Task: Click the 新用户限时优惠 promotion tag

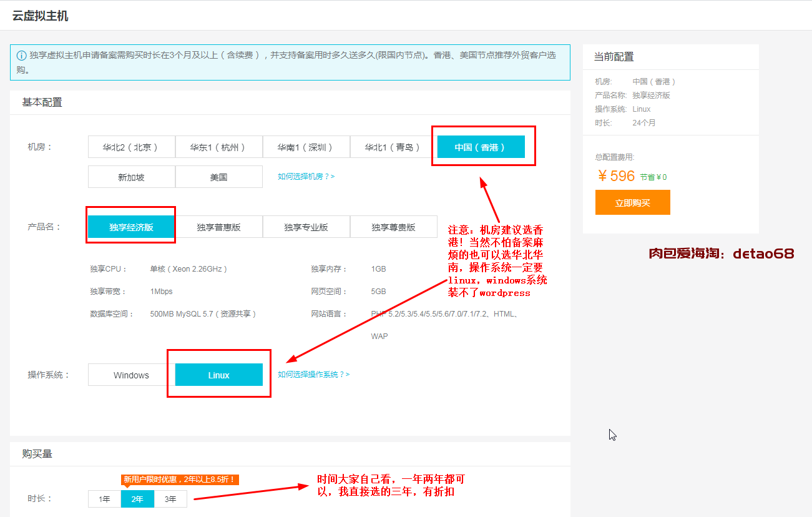Action: 180,480
